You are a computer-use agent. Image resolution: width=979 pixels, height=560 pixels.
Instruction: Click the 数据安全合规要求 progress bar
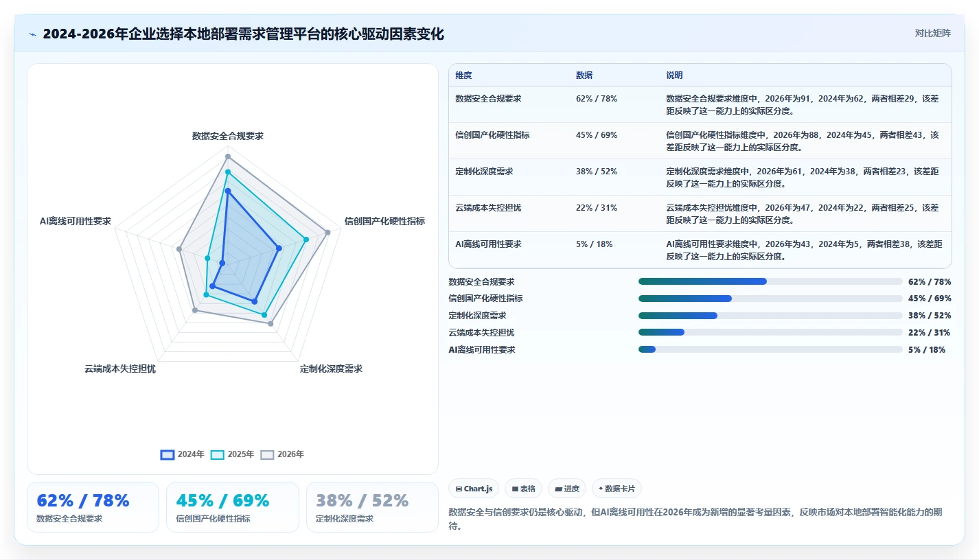(x=770, y=281)
